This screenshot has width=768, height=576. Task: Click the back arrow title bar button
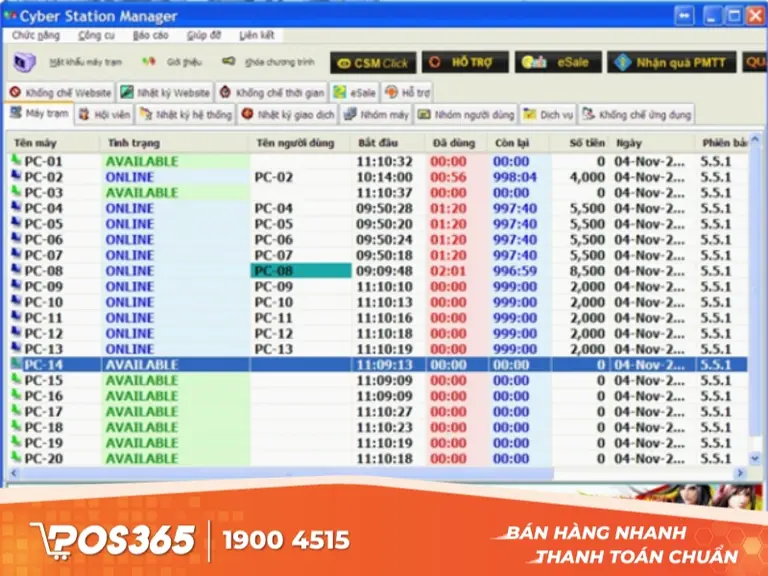(684, 16)
